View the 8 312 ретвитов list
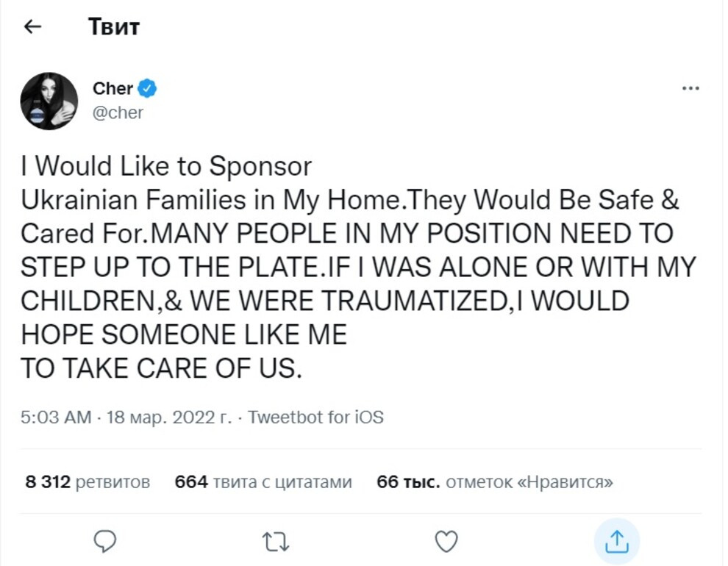The width and height of the screenshot is (728, 566). pos(88,482)
